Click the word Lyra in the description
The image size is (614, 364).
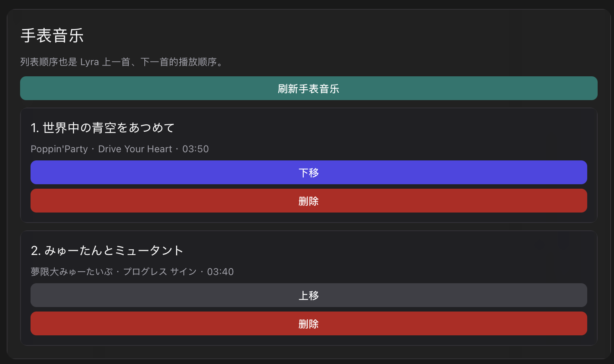90,62
